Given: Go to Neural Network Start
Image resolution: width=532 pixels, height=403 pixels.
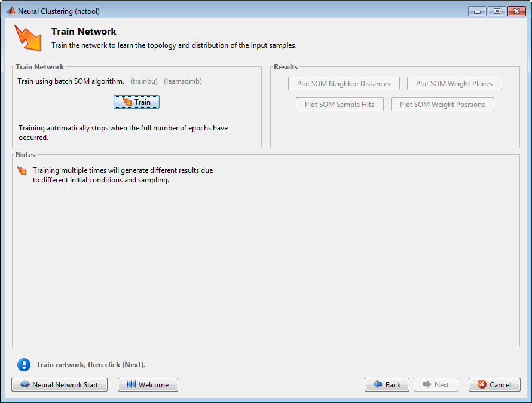Looking at the screenshot, I should pyautogui.click(x=59, y=384).
